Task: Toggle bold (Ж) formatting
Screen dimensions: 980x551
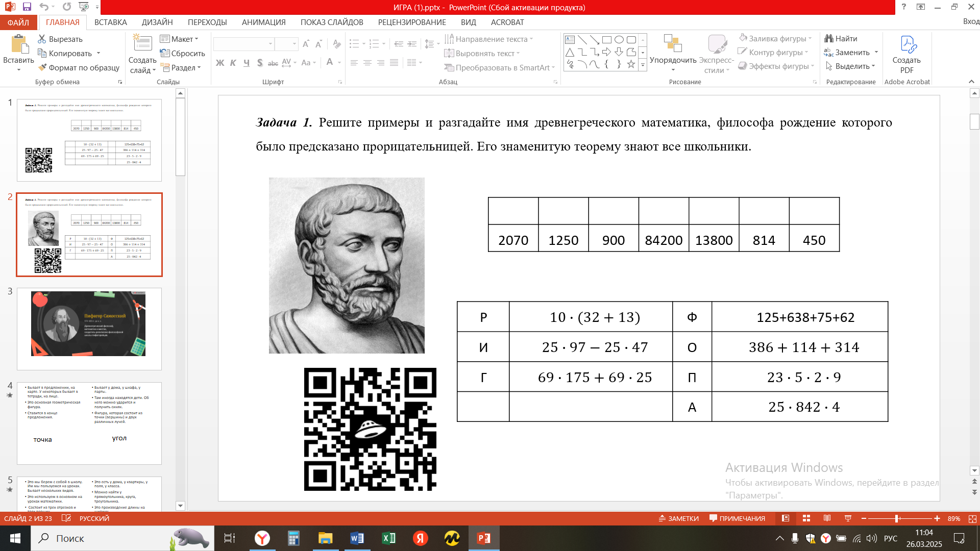Action: coord(220,63)
